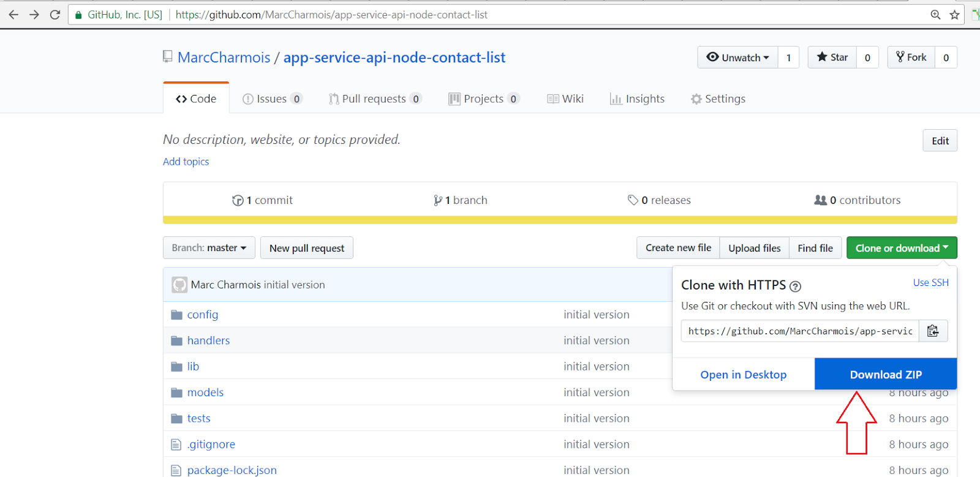Fork the repository
The height and width of the screenshot is (477, 980).
pos(911,58)
